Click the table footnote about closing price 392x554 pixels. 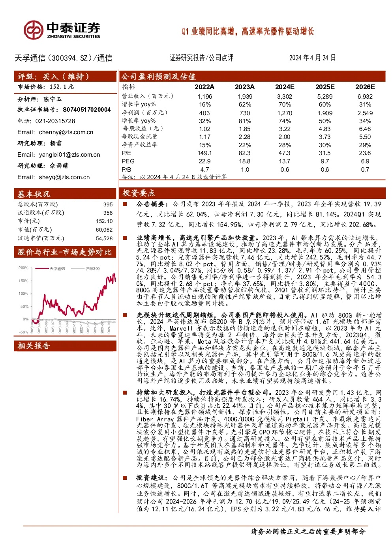(x=174, y=177)
